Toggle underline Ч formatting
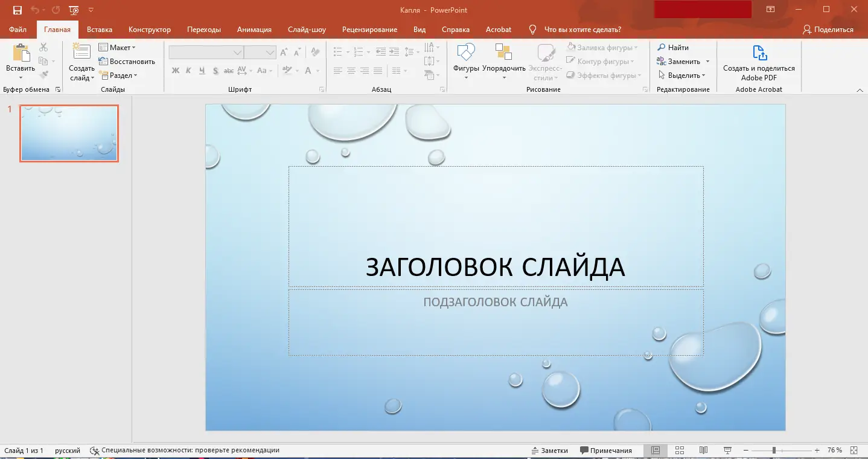 tap(202, 71)
